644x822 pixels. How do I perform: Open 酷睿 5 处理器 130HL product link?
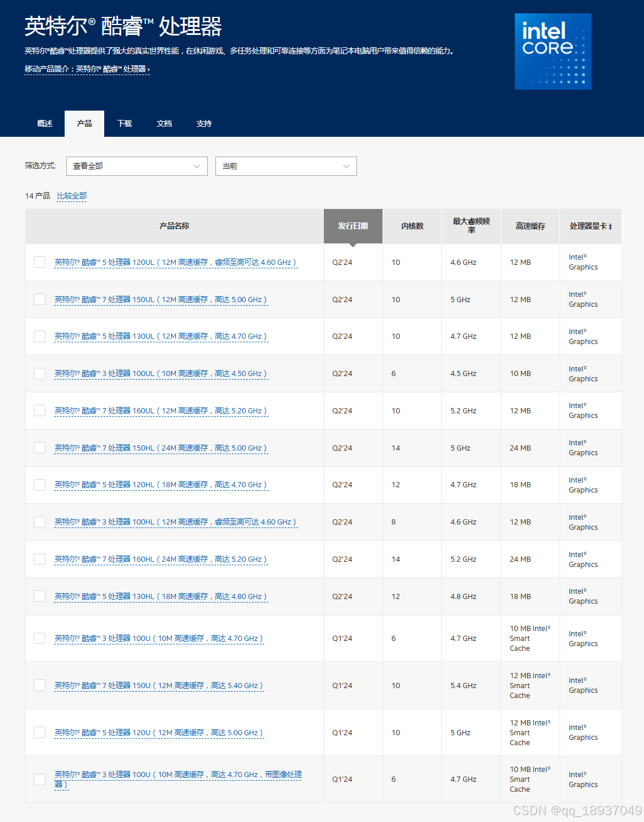[x=161, y=597]
